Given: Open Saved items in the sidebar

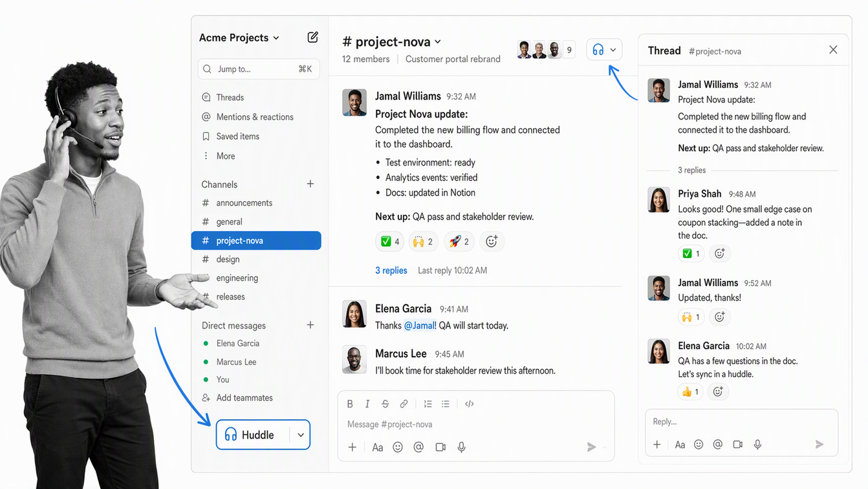Looking at the screenshot, I should pos(230,136).
